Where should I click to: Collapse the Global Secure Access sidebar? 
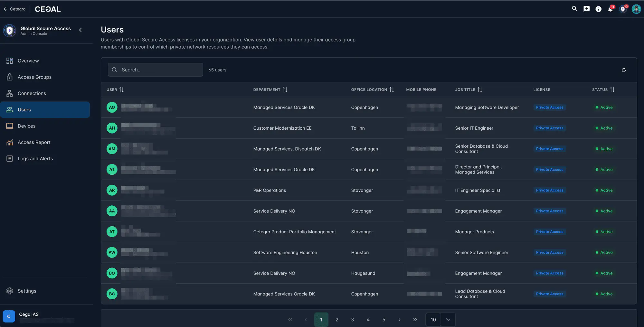click(80, 30)
